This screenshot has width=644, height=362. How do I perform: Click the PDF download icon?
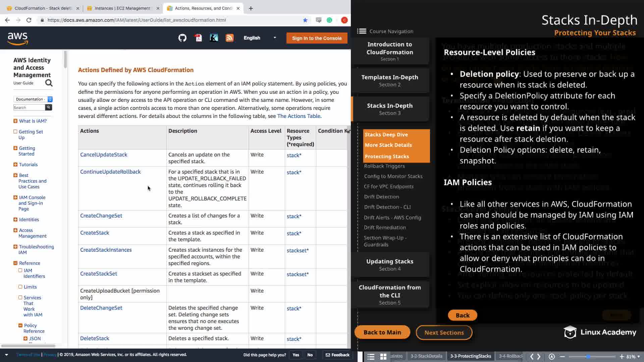coord(198,38)
